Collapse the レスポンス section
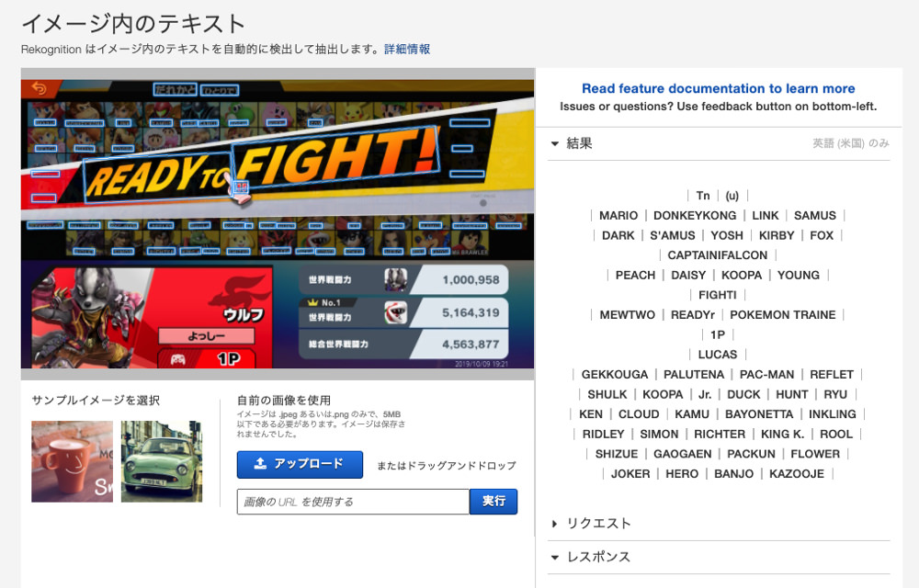 tap(555, 558)
